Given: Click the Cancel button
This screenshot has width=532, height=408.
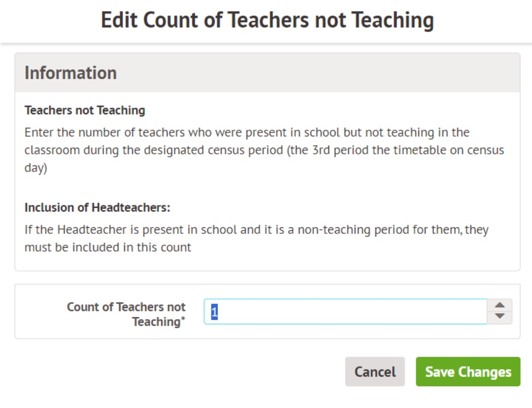Looking at the screenshot, I should [375, 372].
